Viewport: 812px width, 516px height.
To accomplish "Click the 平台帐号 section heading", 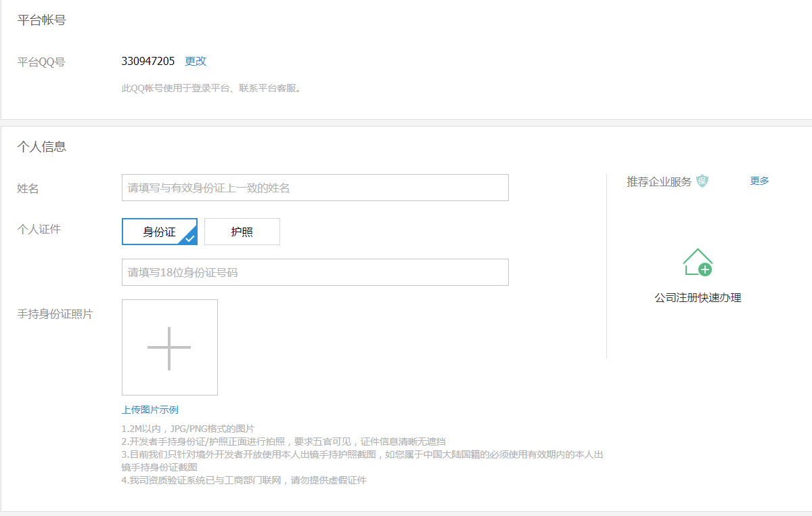I will (41, 20).
